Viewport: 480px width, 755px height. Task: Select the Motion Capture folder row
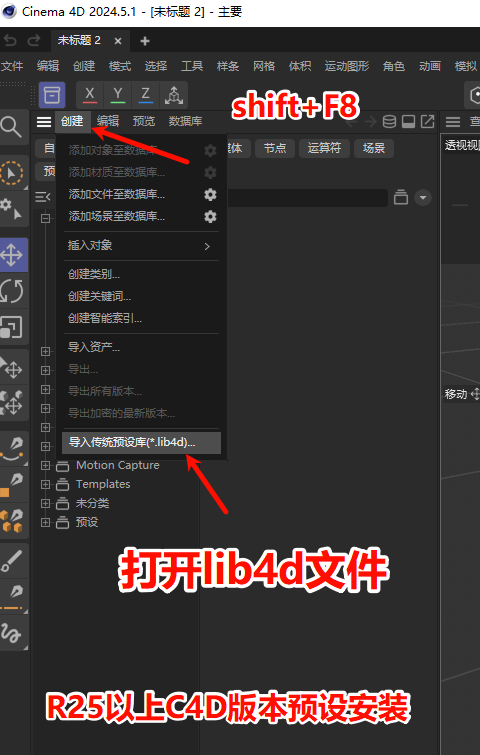tap(117, 465)
